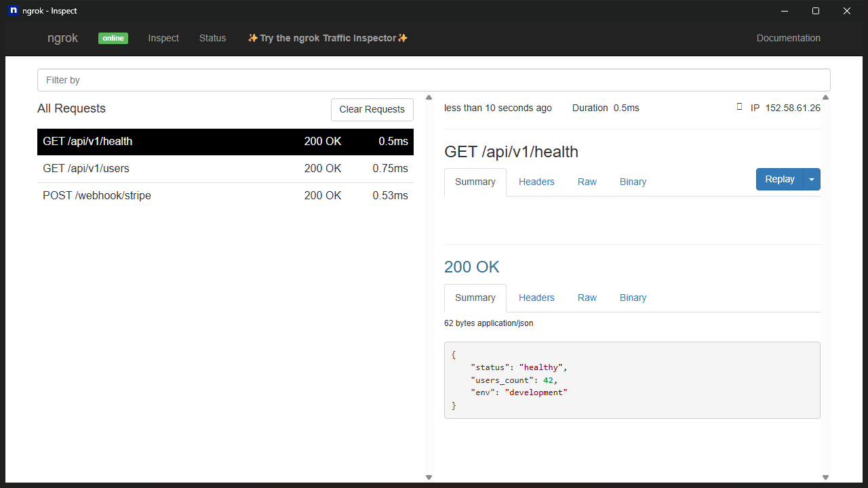Select the GET /api/v1/users request row
Screen dimensions: 868x488
(x=225, y=169)
